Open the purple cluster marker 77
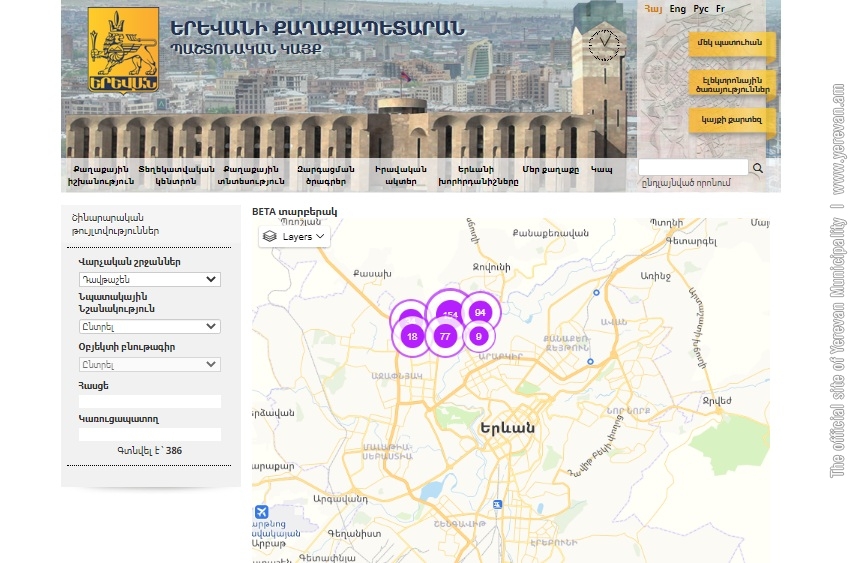Screen dimensions: 858x563 click(x=445, y=336)
